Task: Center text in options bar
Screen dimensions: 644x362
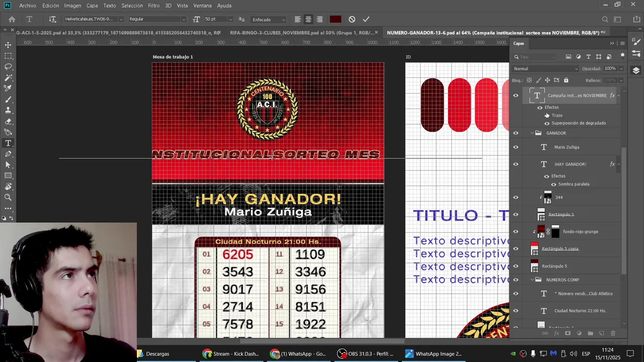Action: (308, 19)
